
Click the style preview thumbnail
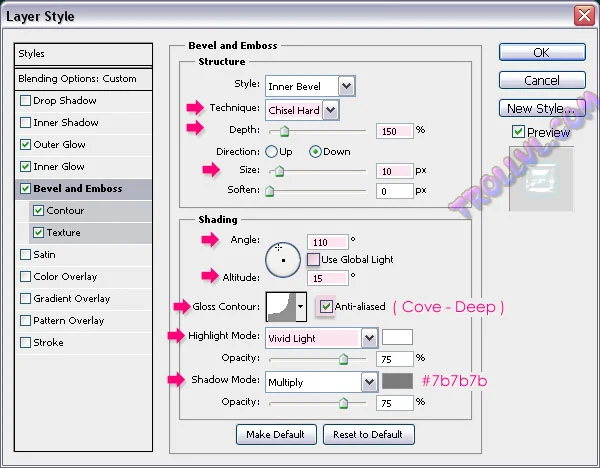coord(541,179)
